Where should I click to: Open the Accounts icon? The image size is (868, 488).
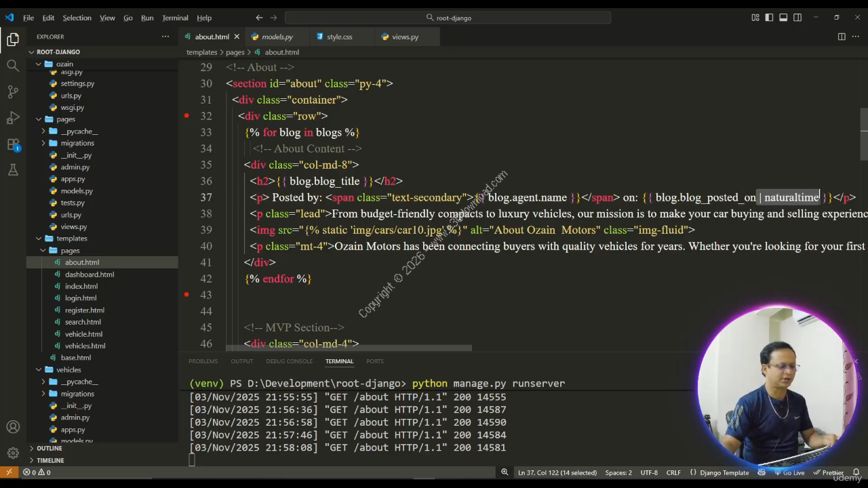(13, 427)
